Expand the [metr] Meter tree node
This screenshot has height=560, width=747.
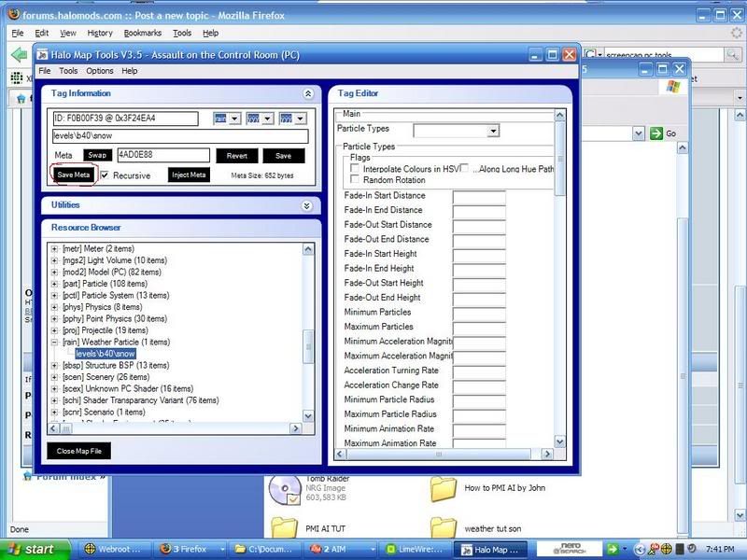54,249
